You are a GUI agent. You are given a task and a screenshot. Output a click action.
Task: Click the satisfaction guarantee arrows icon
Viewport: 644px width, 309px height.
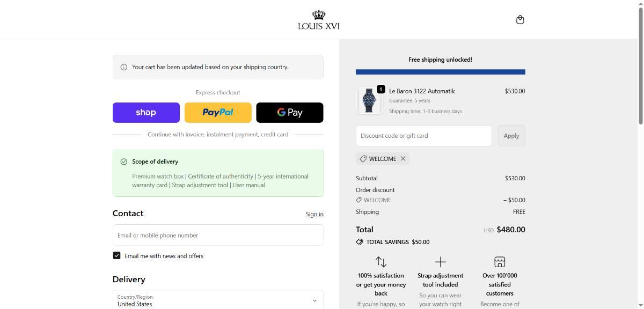[x=381, y=262]
